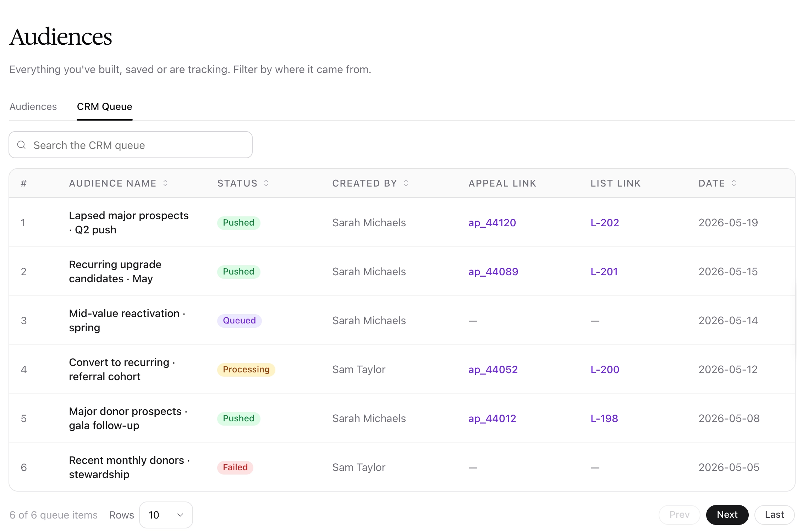Click date 2026-05-19
This screenshot has width=797, height=532.
[x=728, y=222]
